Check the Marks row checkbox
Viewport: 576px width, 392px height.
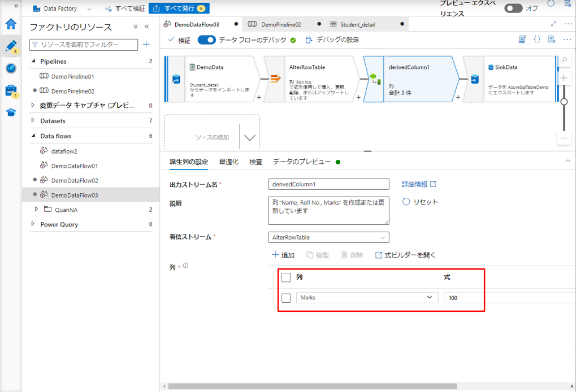[x=286, y=298]
